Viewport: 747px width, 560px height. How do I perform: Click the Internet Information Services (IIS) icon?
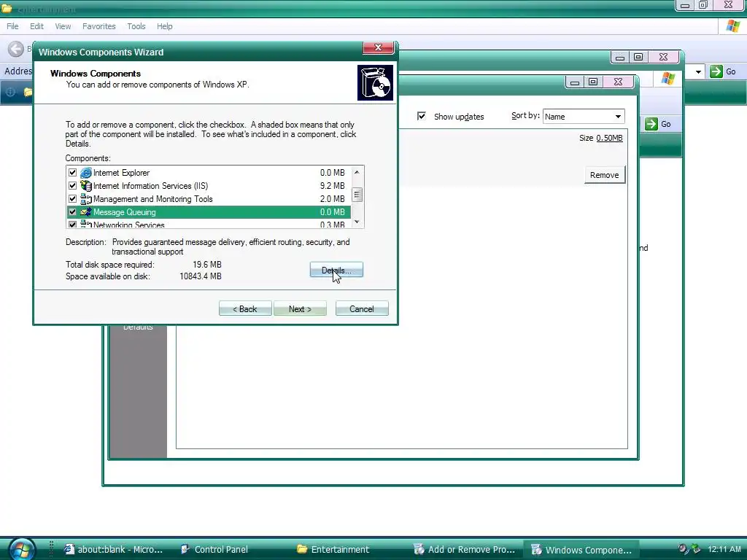point(86,186)
